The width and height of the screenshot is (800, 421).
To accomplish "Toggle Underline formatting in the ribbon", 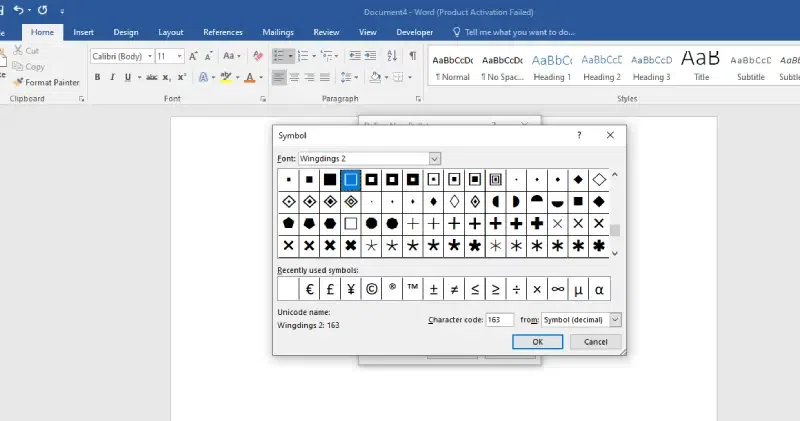I will [x=129, y=77].
